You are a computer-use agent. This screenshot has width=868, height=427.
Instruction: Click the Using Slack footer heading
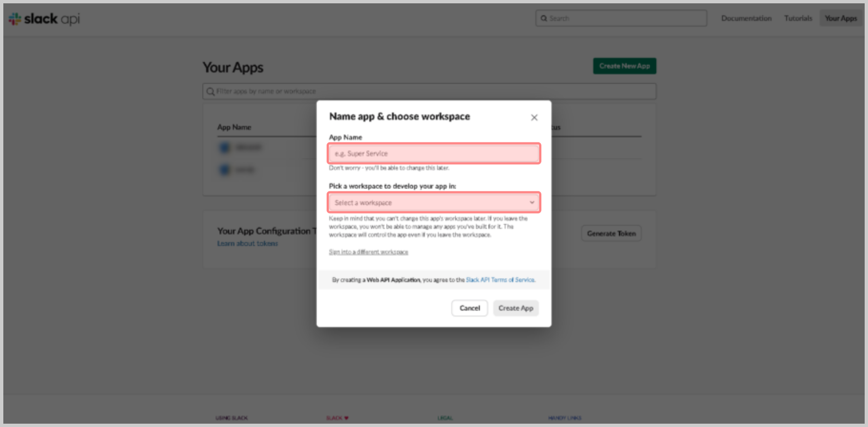click(231, 418)
